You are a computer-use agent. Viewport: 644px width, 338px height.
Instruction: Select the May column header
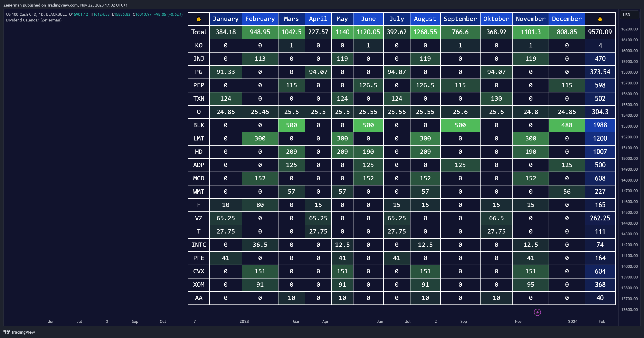[x=342, y=19]
